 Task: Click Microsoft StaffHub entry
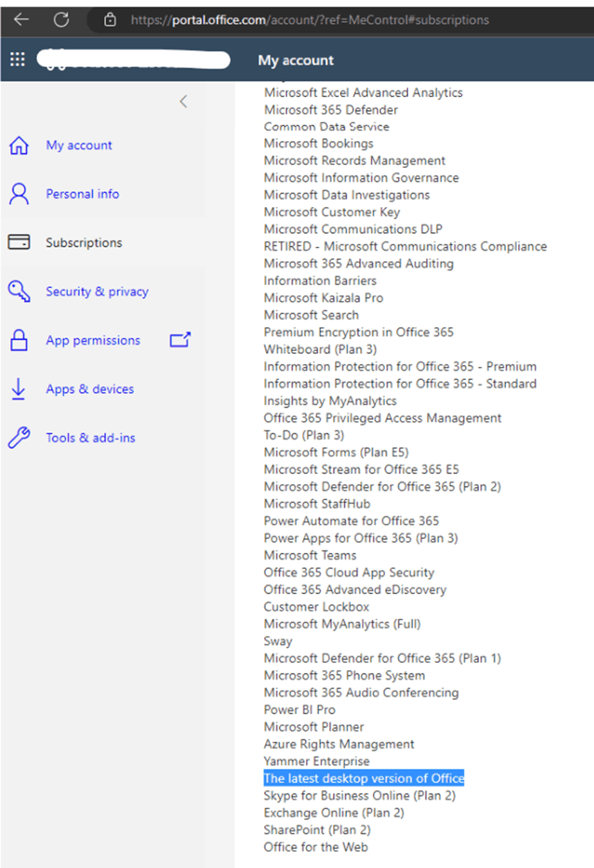pos(318,503)
